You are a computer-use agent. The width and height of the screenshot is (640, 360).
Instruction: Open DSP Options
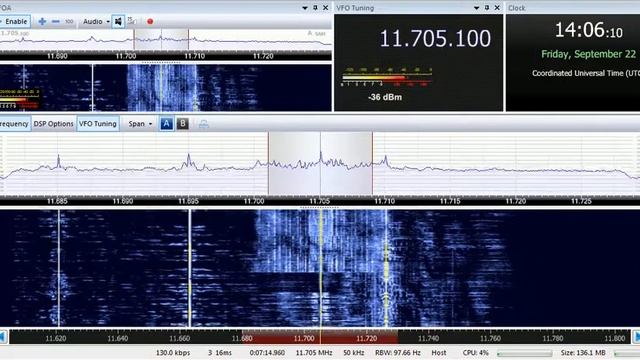53,124
